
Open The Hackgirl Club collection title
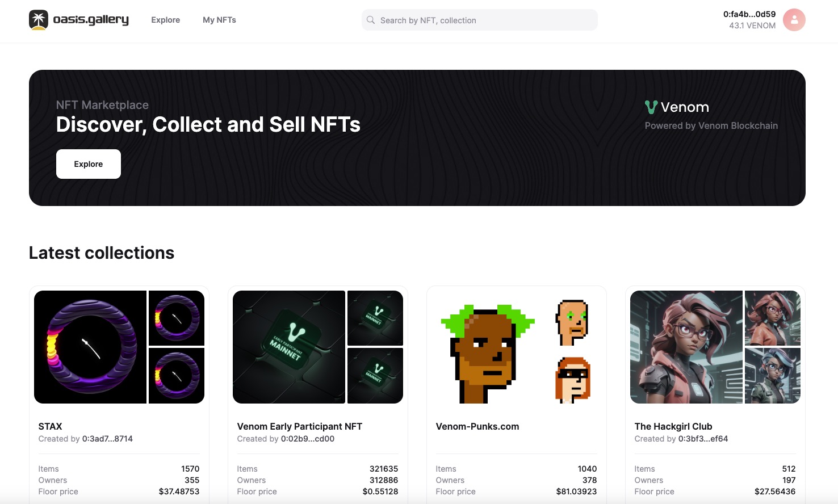pos(673,426)
